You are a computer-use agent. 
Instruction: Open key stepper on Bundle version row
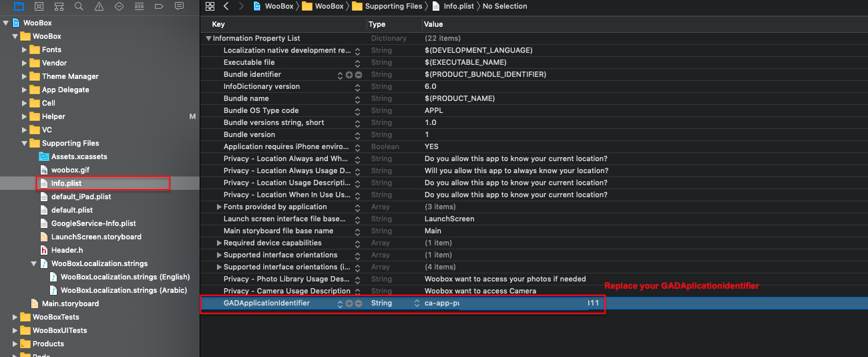(358, 135)
